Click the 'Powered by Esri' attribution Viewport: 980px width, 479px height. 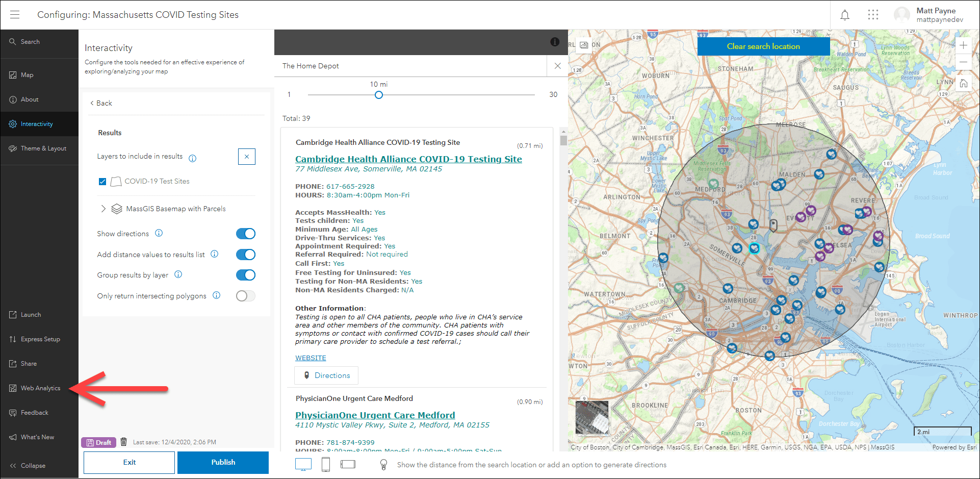pos(955,447)
